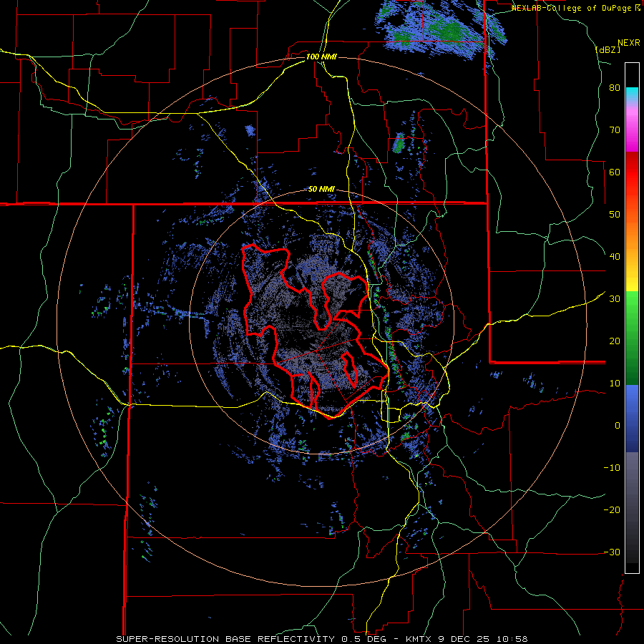The width and height of the screenshot is (644, 644).
Task: Click the 50 value on dBZ scale
Action: (x=615, y=215)
